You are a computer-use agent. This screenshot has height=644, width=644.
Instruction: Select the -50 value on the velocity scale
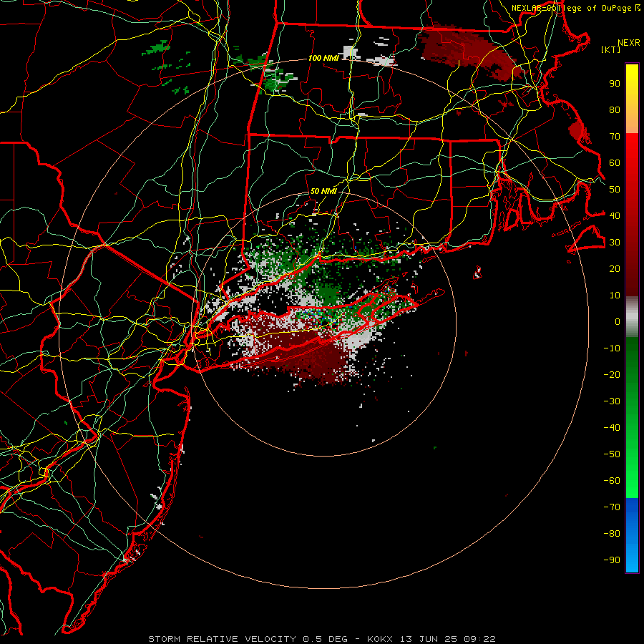612,454
